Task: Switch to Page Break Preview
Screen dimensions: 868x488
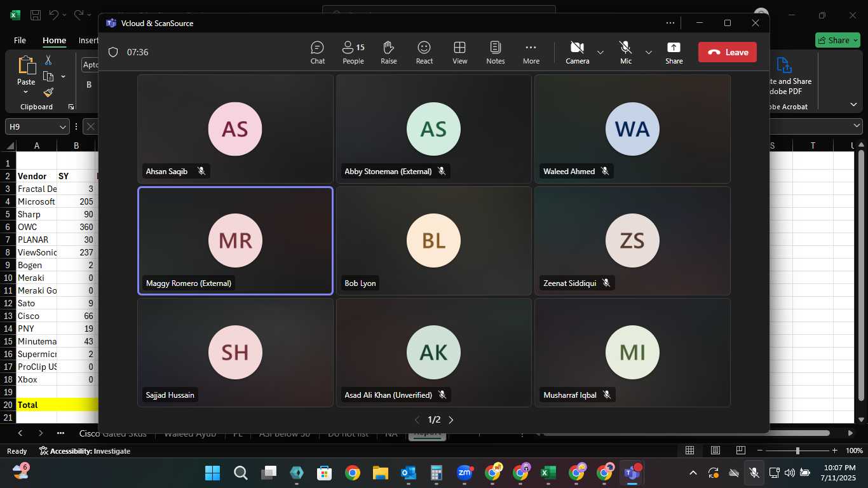Action: coord(740,451)
